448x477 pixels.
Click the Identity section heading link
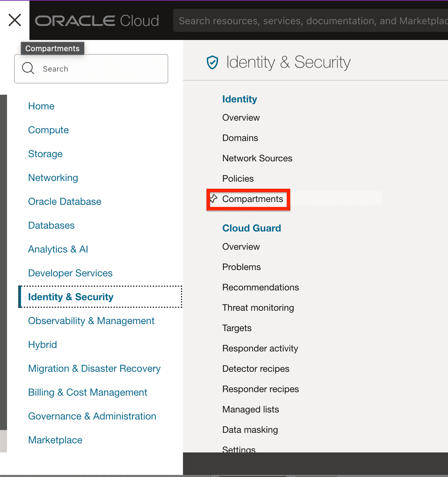click(239, 99)
